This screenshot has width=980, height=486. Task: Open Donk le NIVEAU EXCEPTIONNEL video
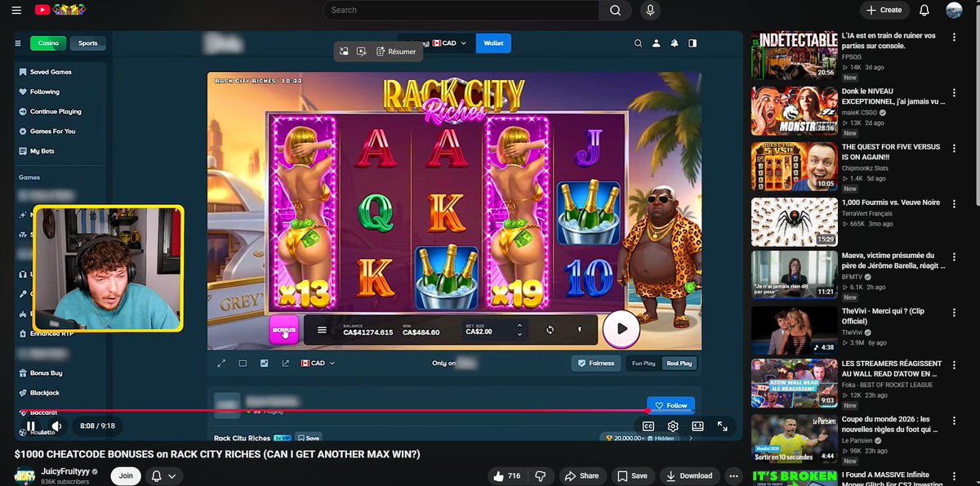(893, 96)
